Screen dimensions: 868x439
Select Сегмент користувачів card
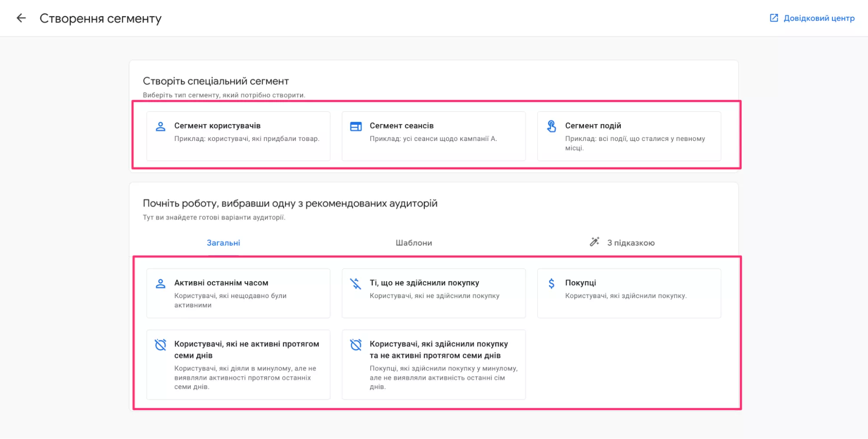(x=238, y=136)
